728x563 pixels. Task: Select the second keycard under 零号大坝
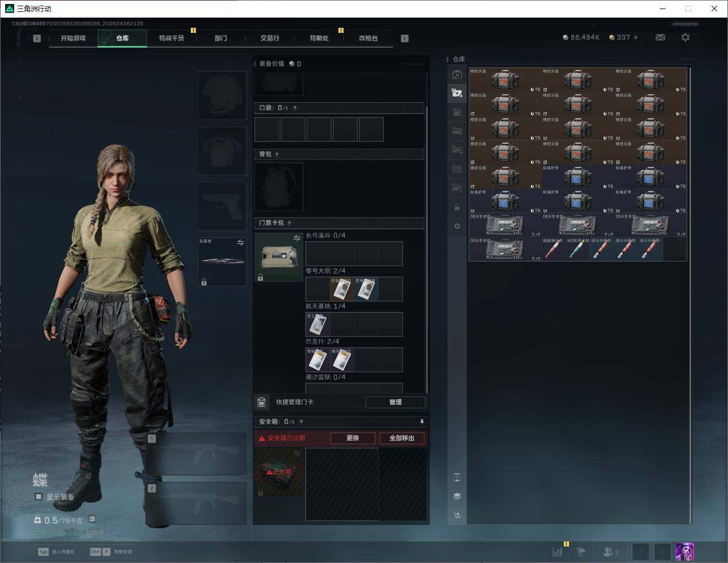coord(366,289)
